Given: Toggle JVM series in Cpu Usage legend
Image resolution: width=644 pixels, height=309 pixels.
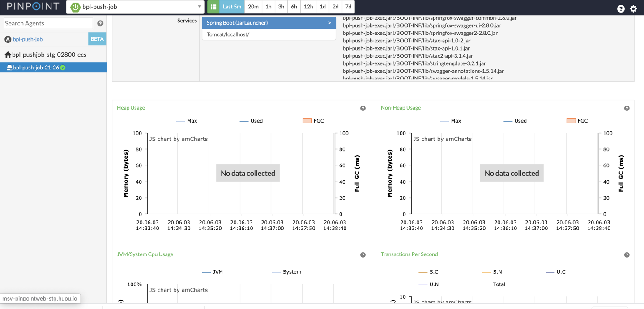Looking at the screenshot, I should tap(213, 272).
